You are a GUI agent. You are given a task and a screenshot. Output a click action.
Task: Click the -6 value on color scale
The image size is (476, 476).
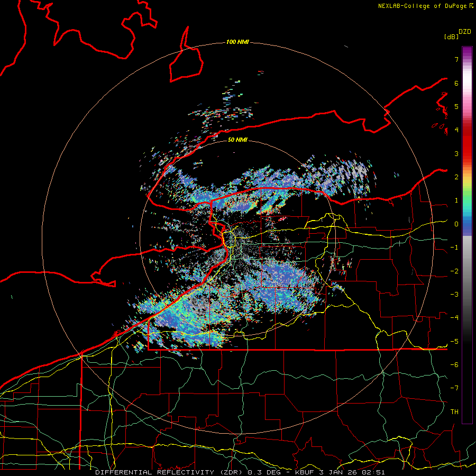click(x=454, y=365)
